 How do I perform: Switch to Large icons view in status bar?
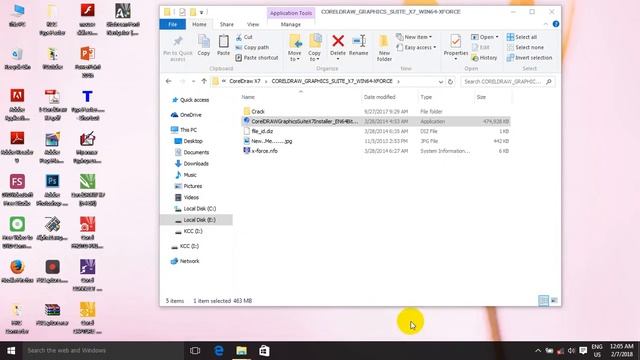click(x=554, y=301)
